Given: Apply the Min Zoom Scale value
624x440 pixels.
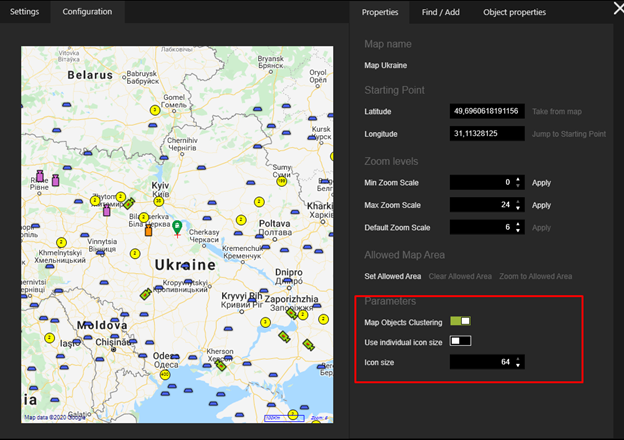Looking at the screenshot, I should click(541, 183).
